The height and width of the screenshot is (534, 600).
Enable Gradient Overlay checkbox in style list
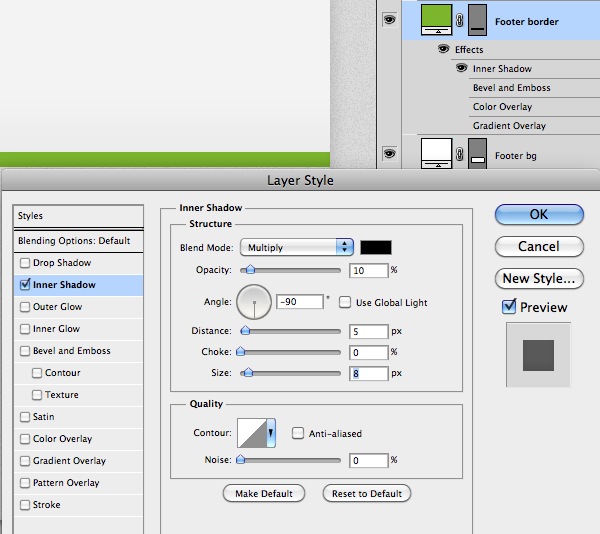pos(25,461)
